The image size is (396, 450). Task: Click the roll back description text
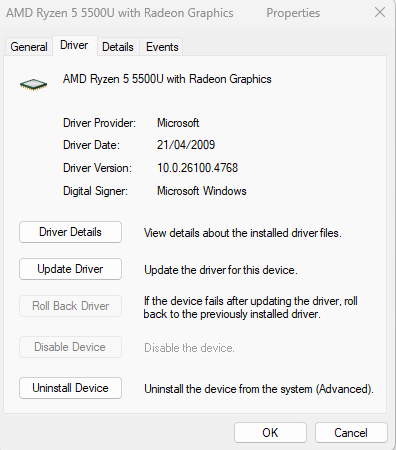coord(250,307)
